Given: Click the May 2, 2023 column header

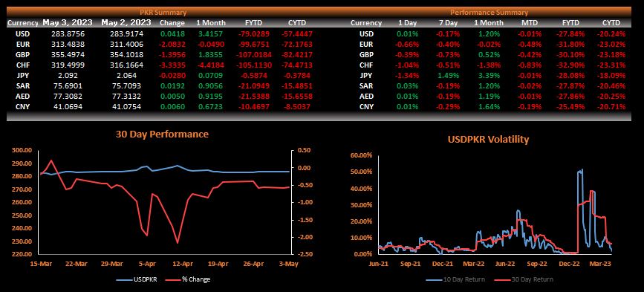Looking at the screenshot, I should (126, 22).
